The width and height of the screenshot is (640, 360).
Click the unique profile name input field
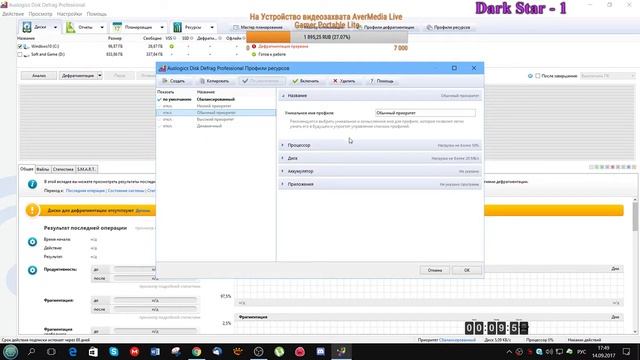[425, 113]
